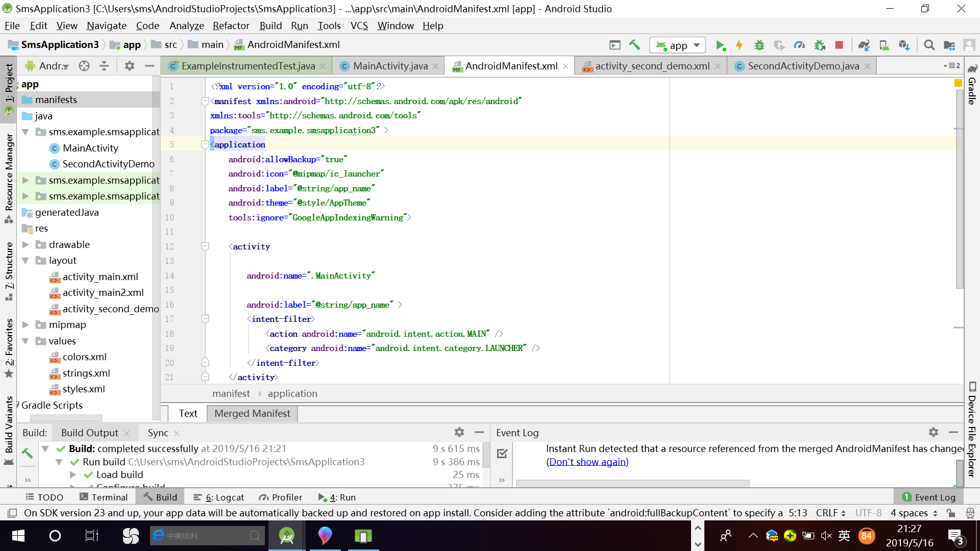The width and height of the screenshot is (980, 551).
Task: Open the 6: Logcat tool window
Action: pos(219,497)
